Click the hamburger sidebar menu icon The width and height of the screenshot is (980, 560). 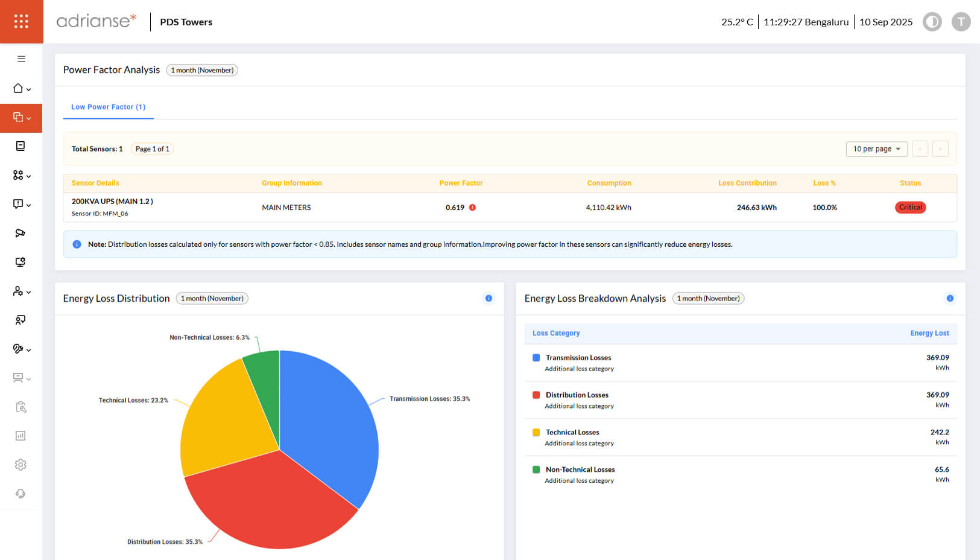click(21, 59)
